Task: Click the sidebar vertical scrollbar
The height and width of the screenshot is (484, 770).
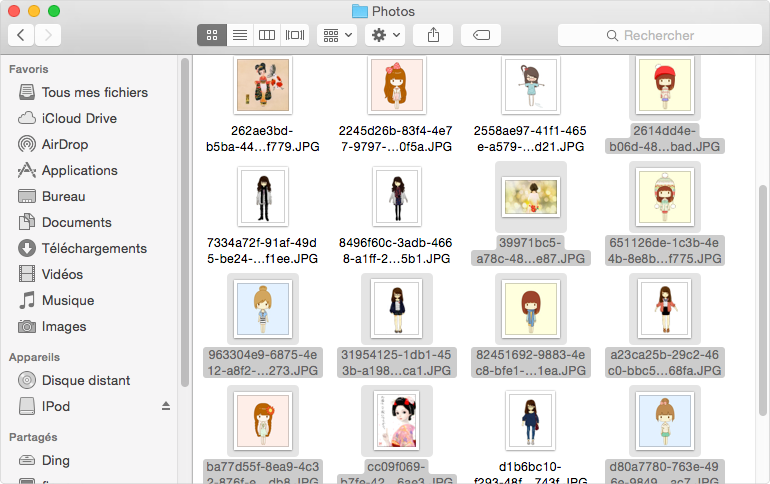Action: (185, 222)
